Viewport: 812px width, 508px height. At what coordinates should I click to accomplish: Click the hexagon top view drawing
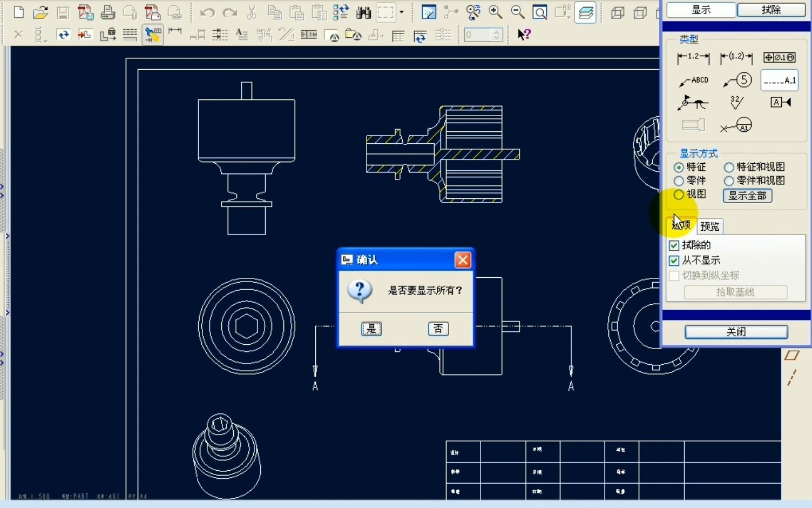pos(246,326)
